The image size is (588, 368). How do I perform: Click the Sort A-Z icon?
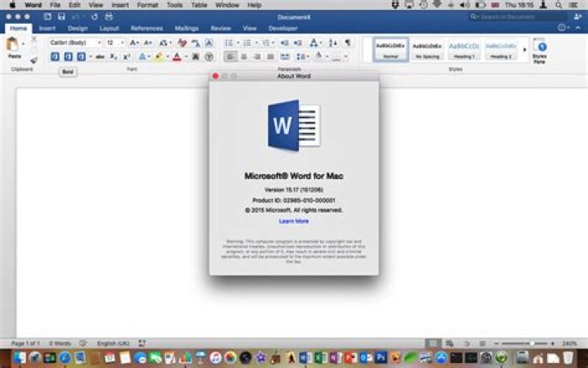point(332,43)
